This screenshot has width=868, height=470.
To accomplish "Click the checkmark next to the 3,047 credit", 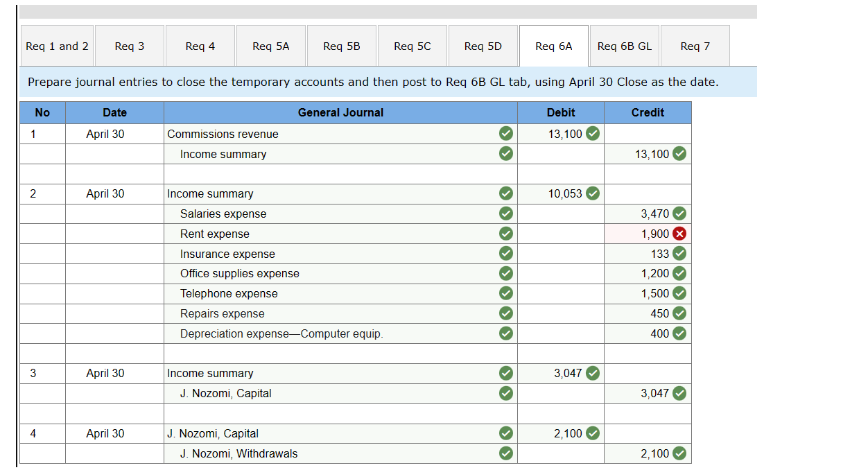I will coord(678,393).
